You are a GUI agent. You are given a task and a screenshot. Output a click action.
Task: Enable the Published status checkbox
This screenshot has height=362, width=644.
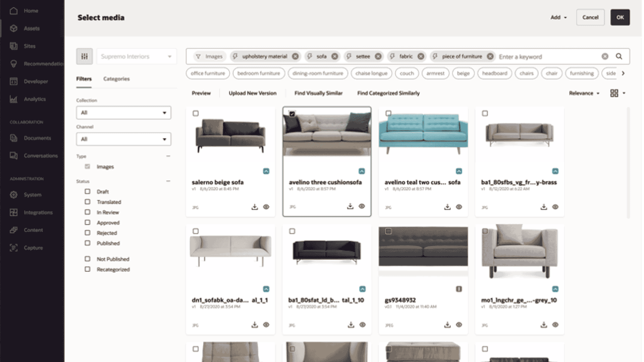pyautogui.click(x=88, y=243)
